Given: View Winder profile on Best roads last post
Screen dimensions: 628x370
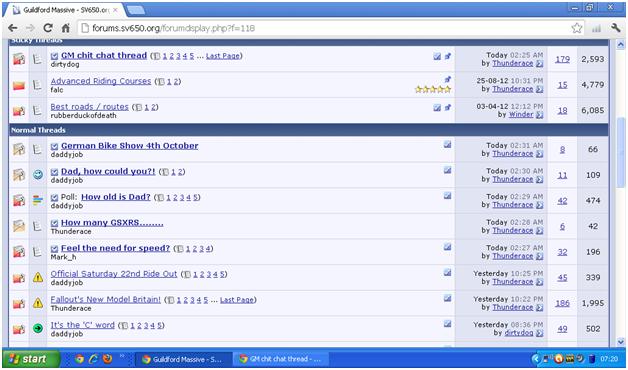Looking at the screenshot, I should coord(521,115).
